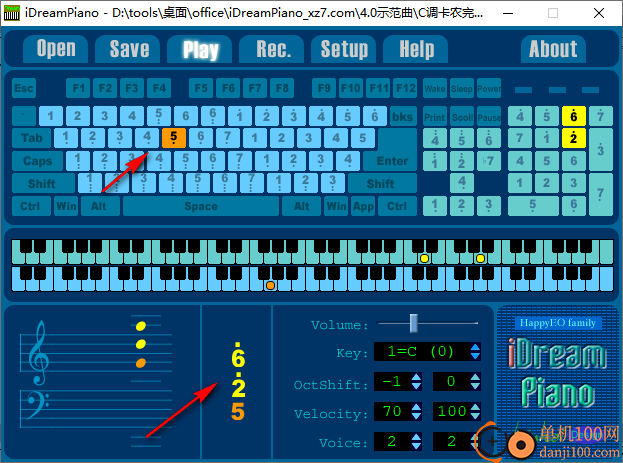Click the Esc key on virtual keyboard

click(24, 88)
